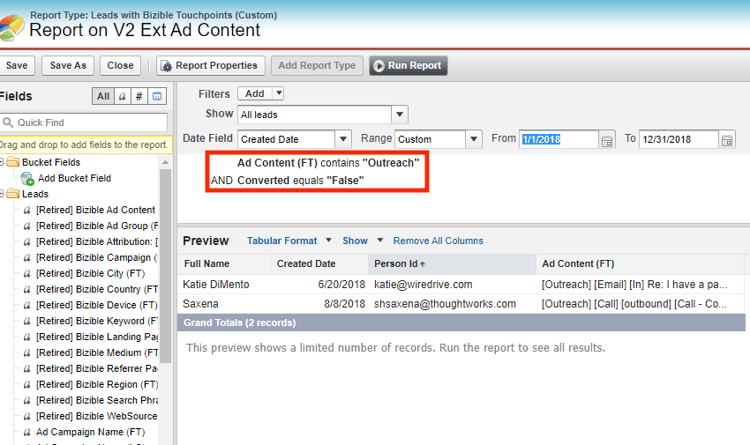Image resolution: width=750 pixels, height=445 pixels.
Task: Click the play icon on Run Report
Action: [379, 66]
